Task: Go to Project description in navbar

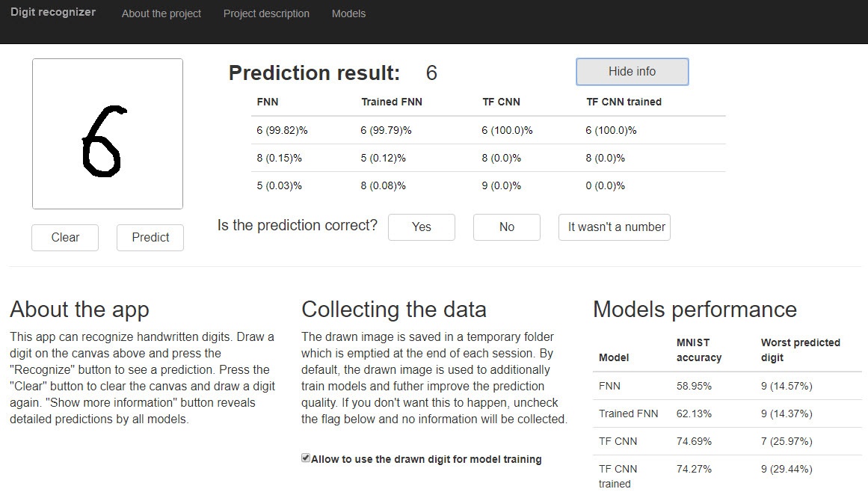Action: [x=266, y=13]
